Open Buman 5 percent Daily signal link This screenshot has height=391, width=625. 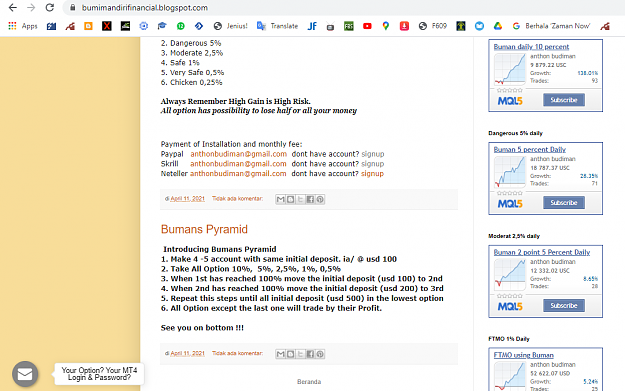529,149
